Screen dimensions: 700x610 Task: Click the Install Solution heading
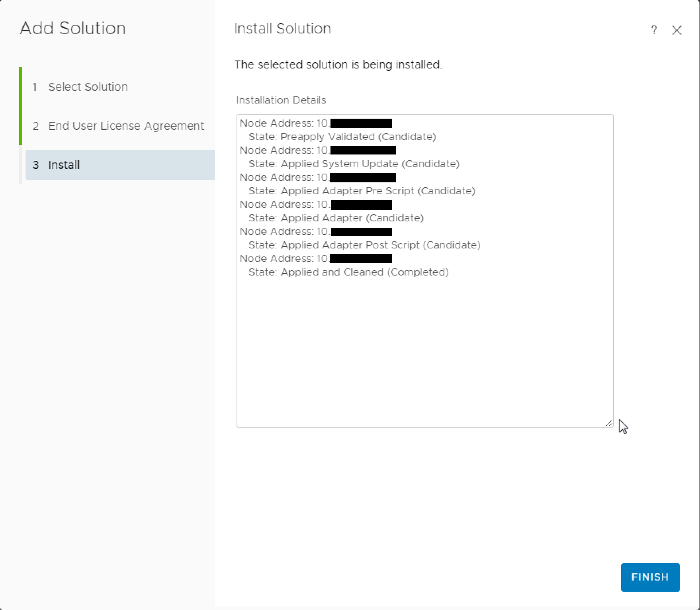282,29
